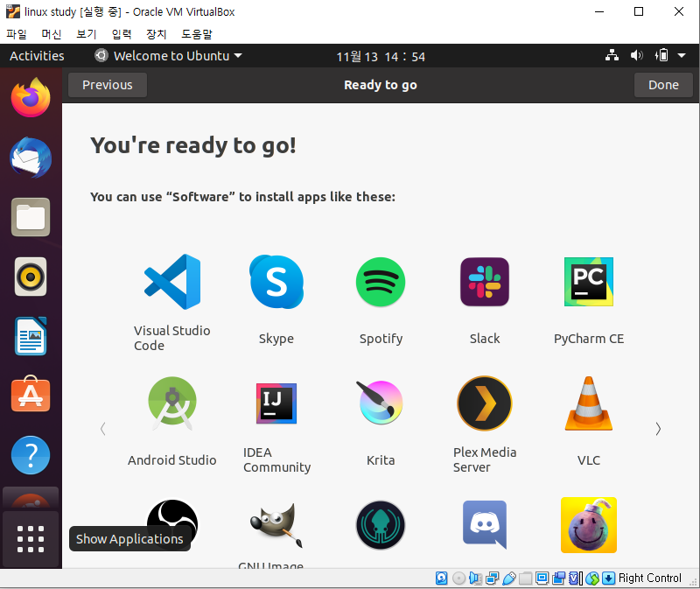700x589 pixels.
Task: Open the 도움말 menu in VirtualBox
Action: pyautogui.click(x=197, y=34)
